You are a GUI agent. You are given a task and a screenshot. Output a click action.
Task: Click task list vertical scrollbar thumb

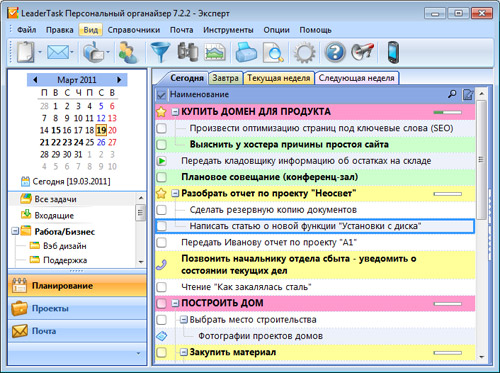[x=481, y=159]
